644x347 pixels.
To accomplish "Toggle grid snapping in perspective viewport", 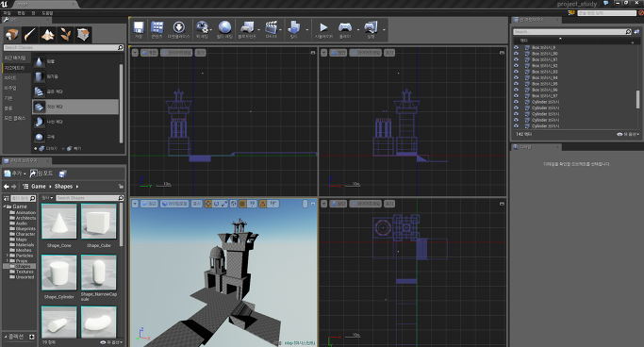I will (242, 204).
